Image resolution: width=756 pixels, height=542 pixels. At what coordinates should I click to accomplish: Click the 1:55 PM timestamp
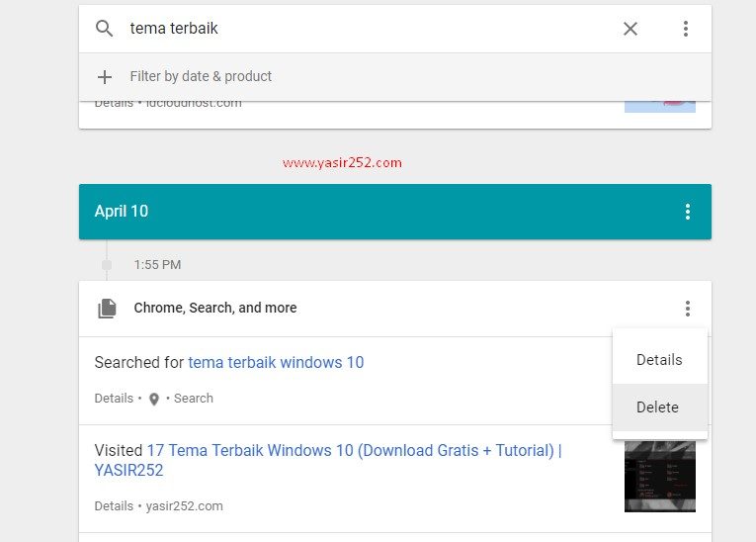coord(158,265)
